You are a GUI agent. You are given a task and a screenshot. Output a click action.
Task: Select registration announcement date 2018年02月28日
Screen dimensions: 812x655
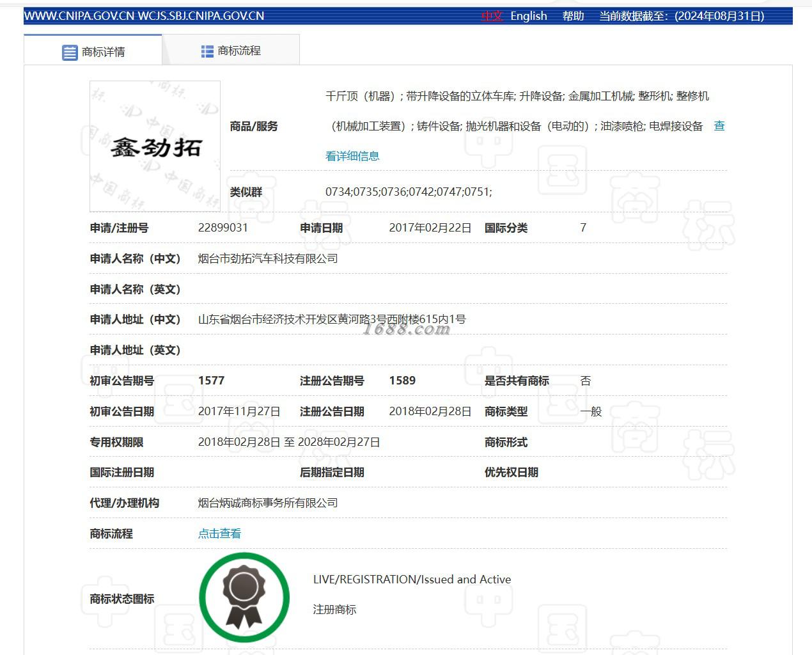coord(430,411)
